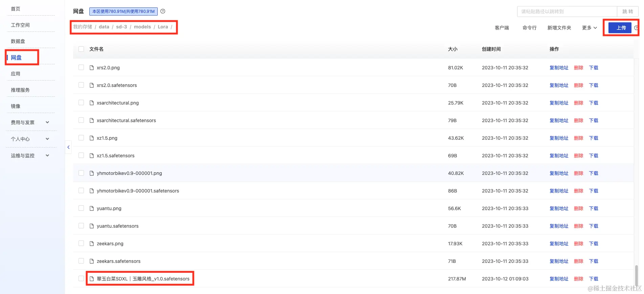The width and height of the screenshot is (644, 294).
Task: Select checkbox for xsarchitectural.png
Action: pyautogui.click(x=81, y=103)
